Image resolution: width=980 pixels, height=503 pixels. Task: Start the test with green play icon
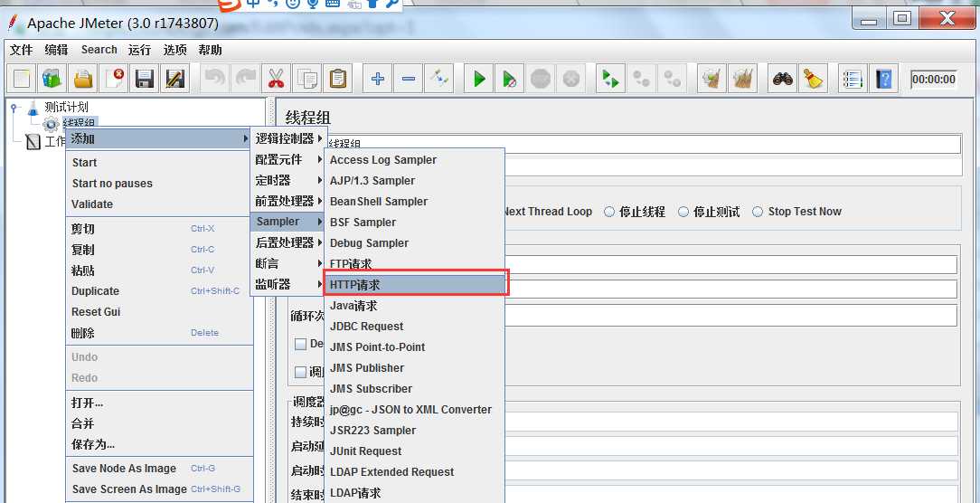[479, 79]
